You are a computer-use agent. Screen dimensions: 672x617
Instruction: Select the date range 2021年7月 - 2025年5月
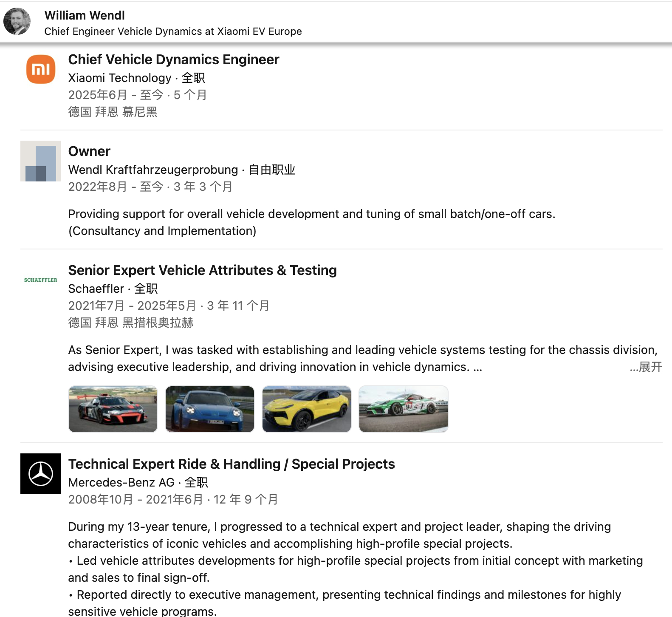[x=133, y=306]
